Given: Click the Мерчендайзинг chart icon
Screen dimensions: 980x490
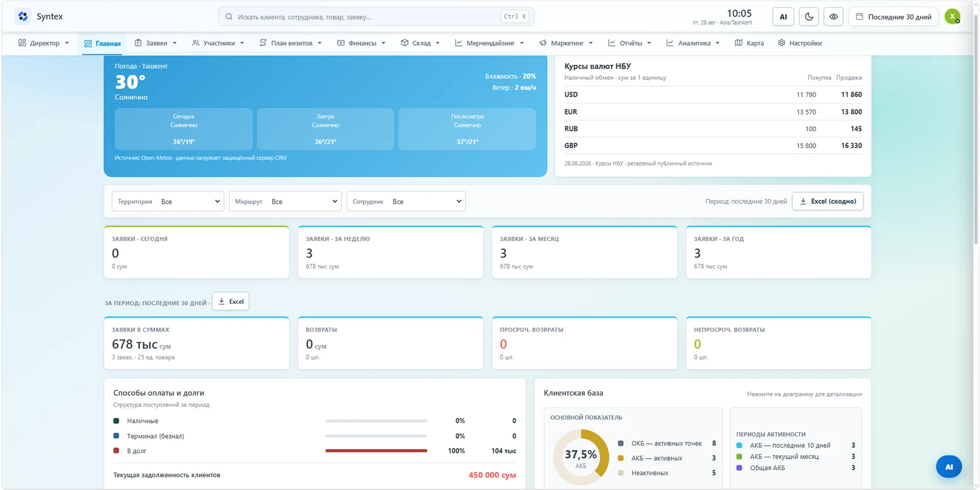Looking at the screenshot, I should tap(458, 43).
